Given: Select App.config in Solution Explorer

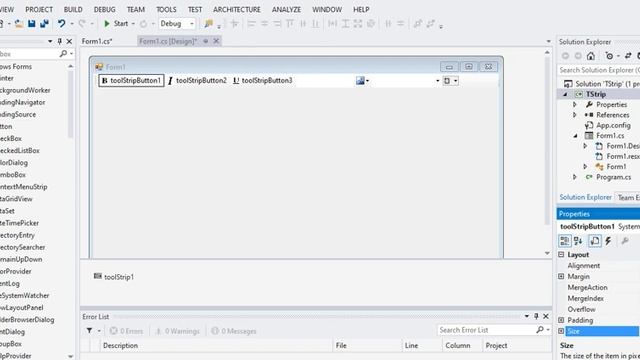Looking at the screenshot, I should pos(608,125).
